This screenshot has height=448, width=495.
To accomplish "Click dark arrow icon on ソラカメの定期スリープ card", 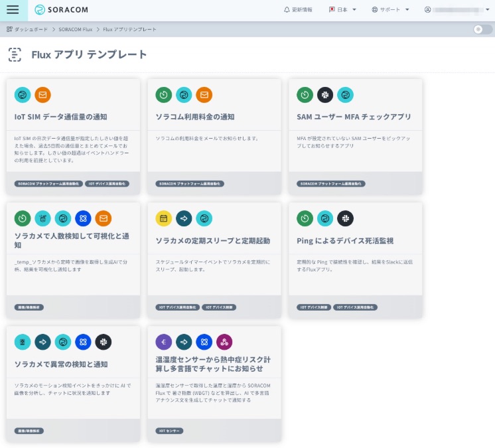I will click(184, 218).
